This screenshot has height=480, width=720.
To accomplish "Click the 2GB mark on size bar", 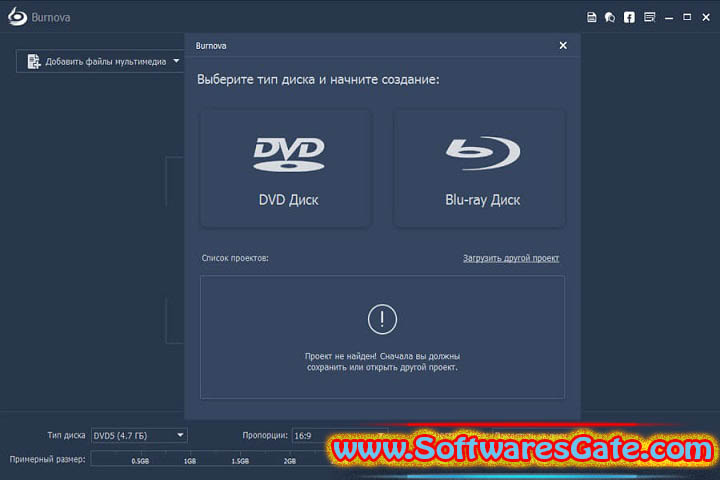I will (290, 461).
